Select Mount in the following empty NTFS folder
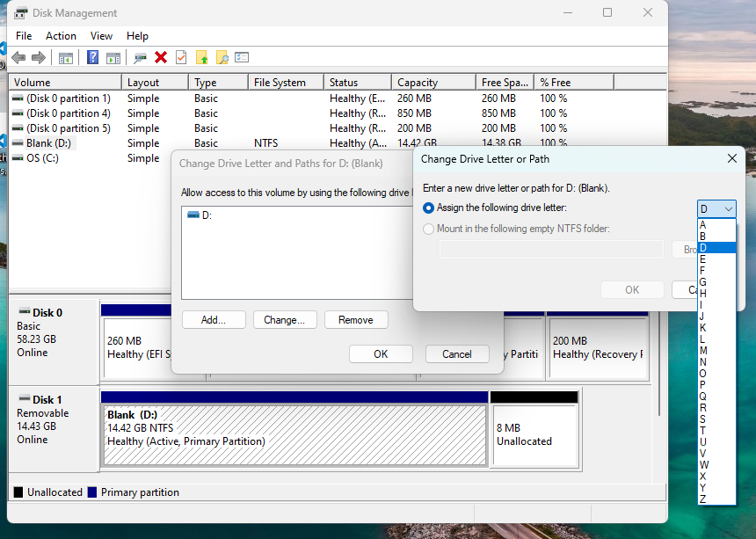The image size is (756, 539). 428,229
